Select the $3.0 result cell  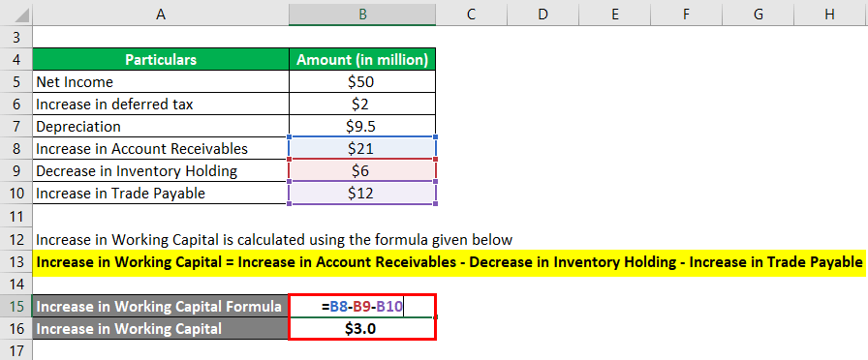pos(362,328)
